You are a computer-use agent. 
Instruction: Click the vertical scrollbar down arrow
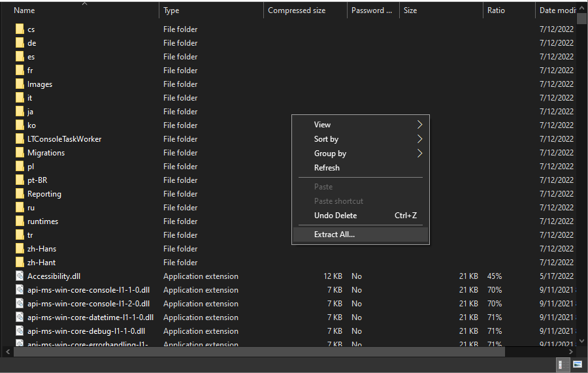coord(582,341)
